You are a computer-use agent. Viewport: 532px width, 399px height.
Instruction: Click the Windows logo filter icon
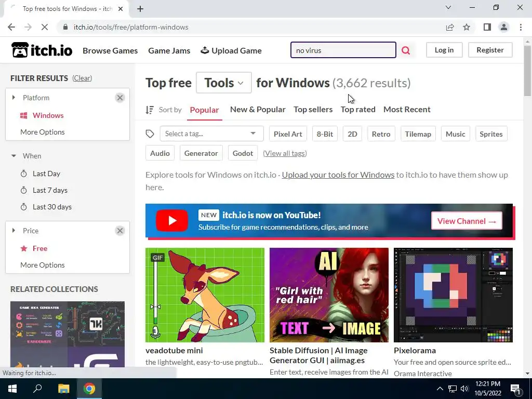coord(24,115)
